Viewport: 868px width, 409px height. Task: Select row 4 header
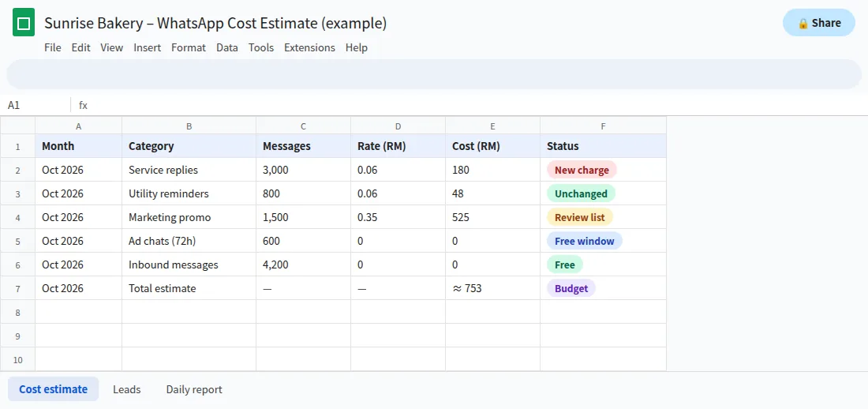(17, 217)
